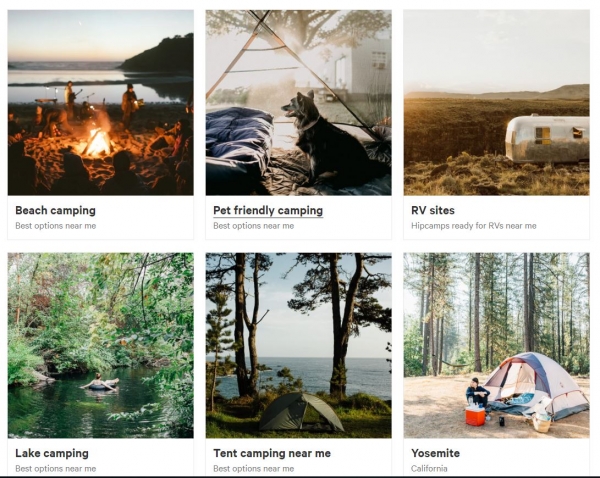
Task: Open the Pet friendly camping dog photo
Action: (x=298, y=103)
